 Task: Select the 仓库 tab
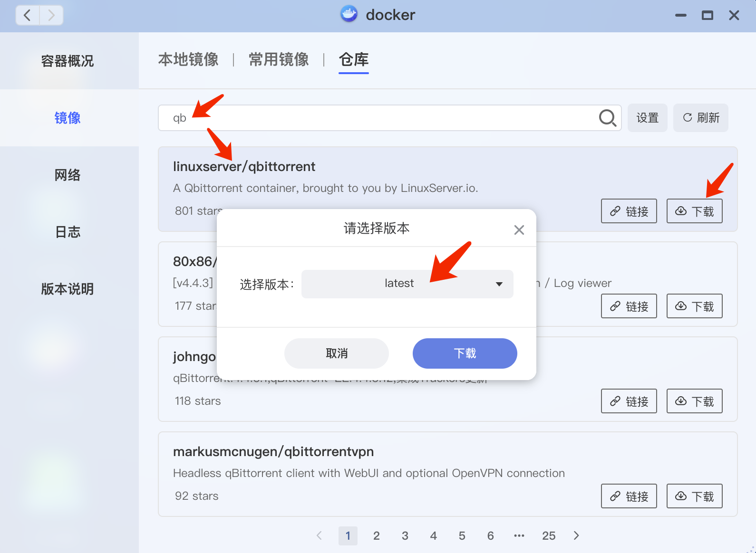coord(354,59)
